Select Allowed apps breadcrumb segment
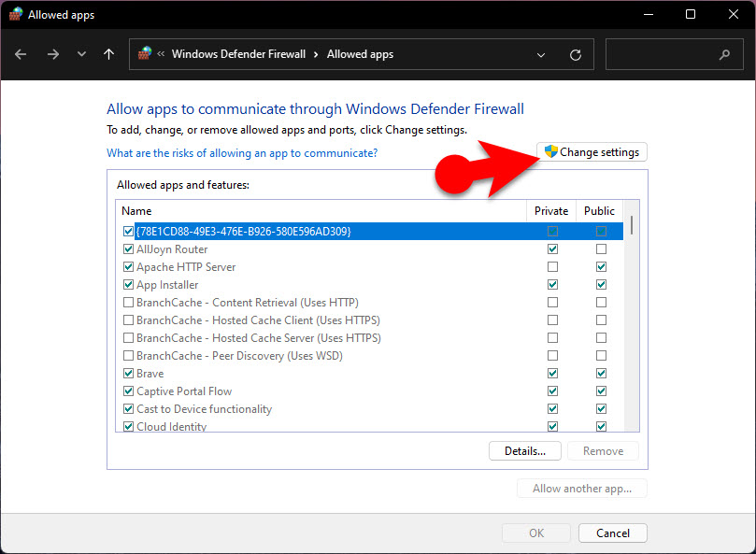756x554 pixels. 360,54
